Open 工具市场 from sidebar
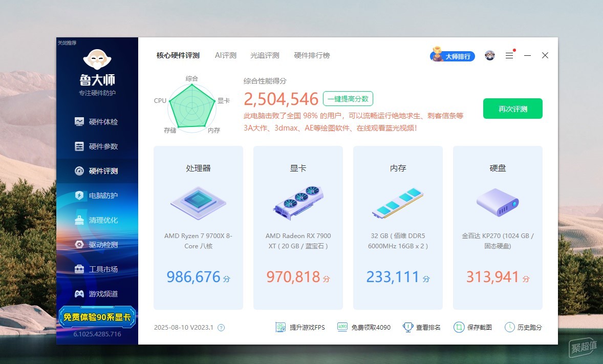 point(97,269)
